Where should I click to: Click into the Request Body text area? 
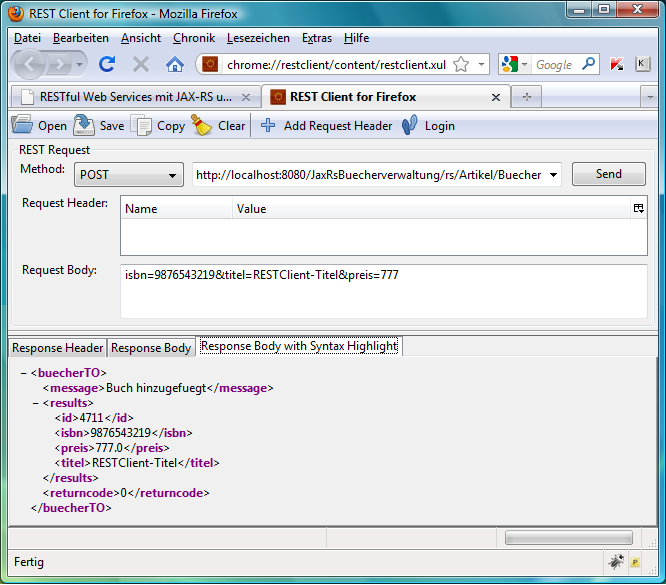coord(384,291)
